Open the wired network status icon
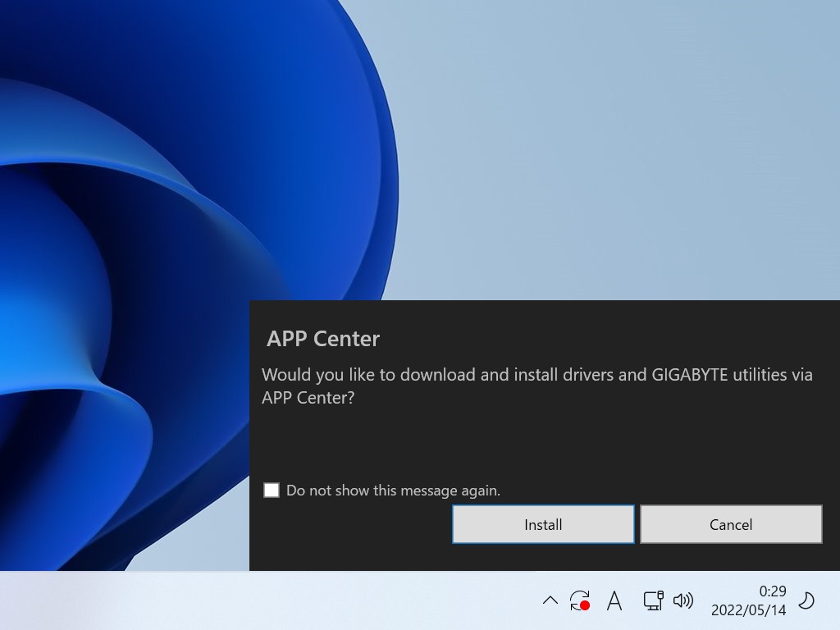This screenshot has width=840, height=630. coord(653,600)
